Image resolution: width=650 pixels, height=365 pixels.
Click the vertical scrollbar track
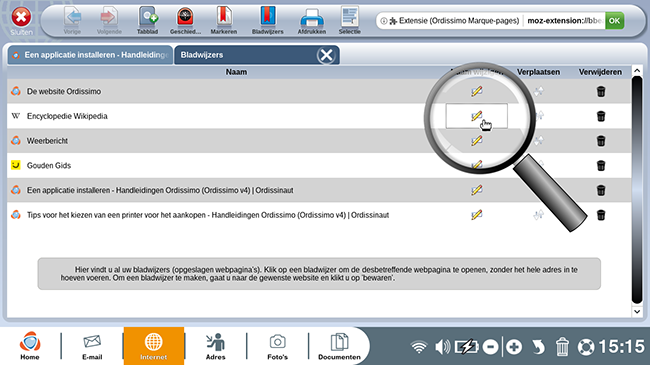coord(637,191)
